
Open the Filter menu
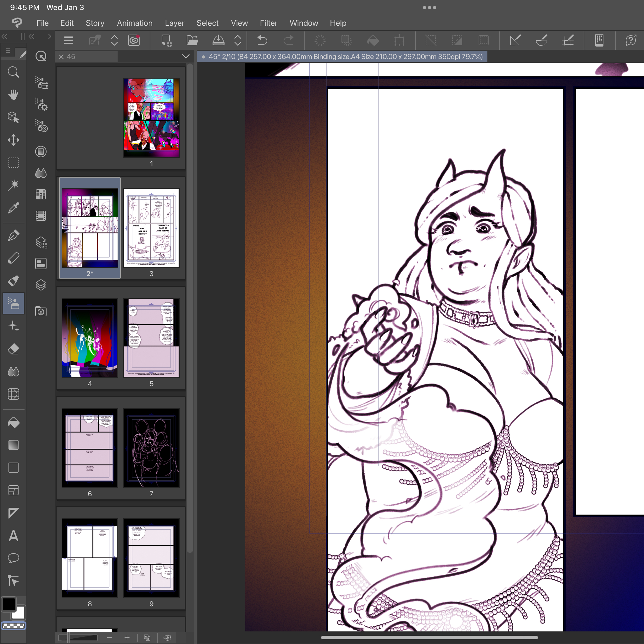(268, 23)
